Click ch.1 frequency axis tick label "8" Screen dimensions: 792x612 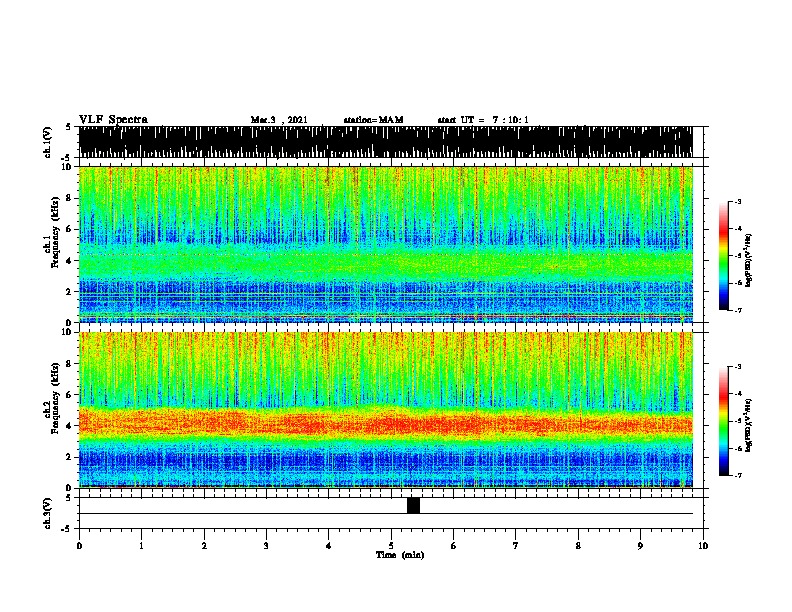pyautogui.click(x=70, y=198)
